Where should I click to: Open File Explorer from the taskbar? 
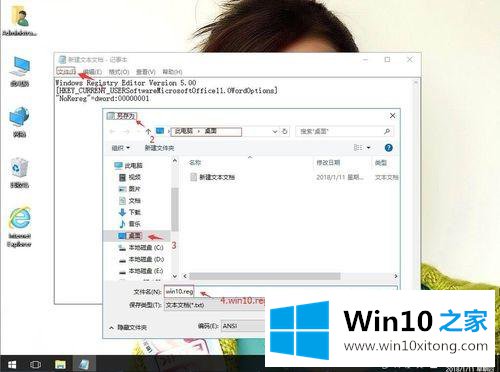point(60,364)
